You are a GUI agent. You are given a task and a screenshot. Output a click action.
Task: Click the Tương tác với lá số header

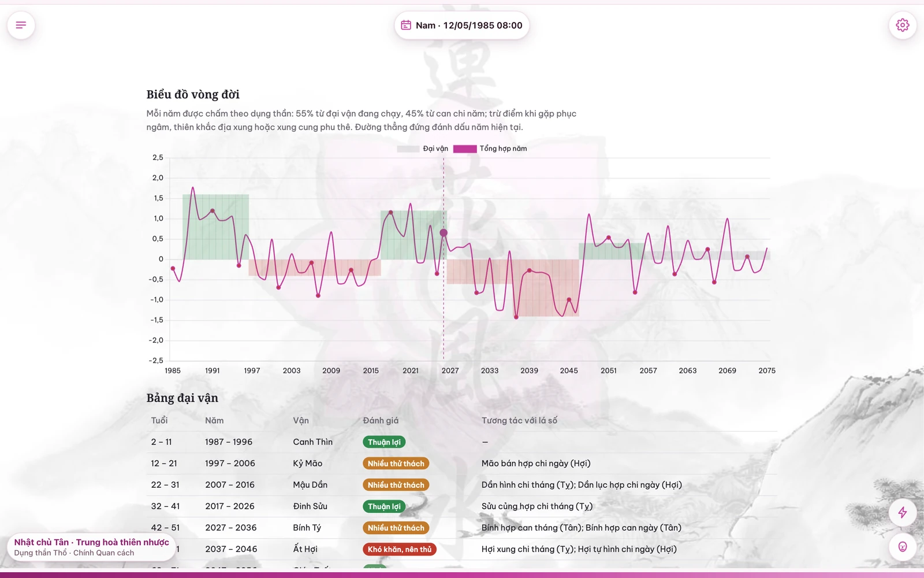tap(519, 420)
